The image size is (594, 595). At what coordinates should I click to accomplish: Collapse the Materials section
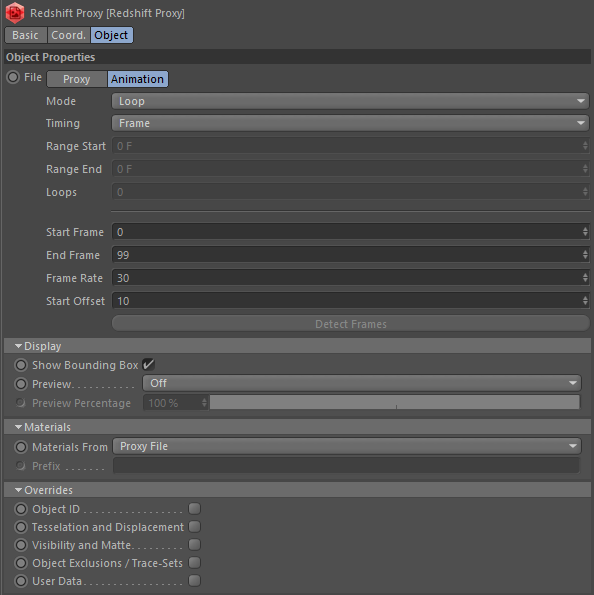(x=18, y=427)
